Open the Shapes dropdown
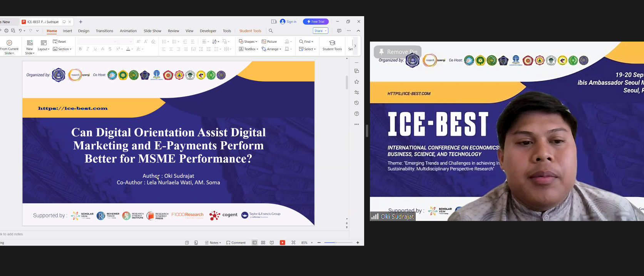The width and height of the screenshot is (644, 276). 248,42
